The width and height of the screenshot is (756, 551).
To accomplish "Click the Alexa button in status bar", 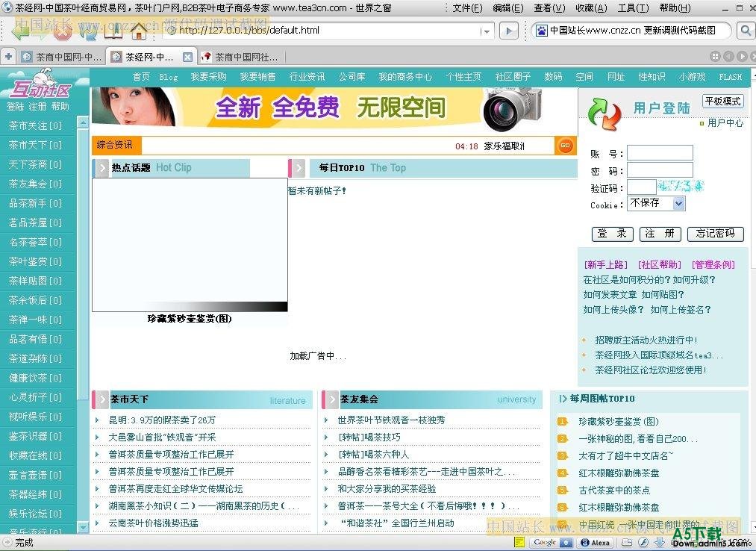I will tap(595, 543).
